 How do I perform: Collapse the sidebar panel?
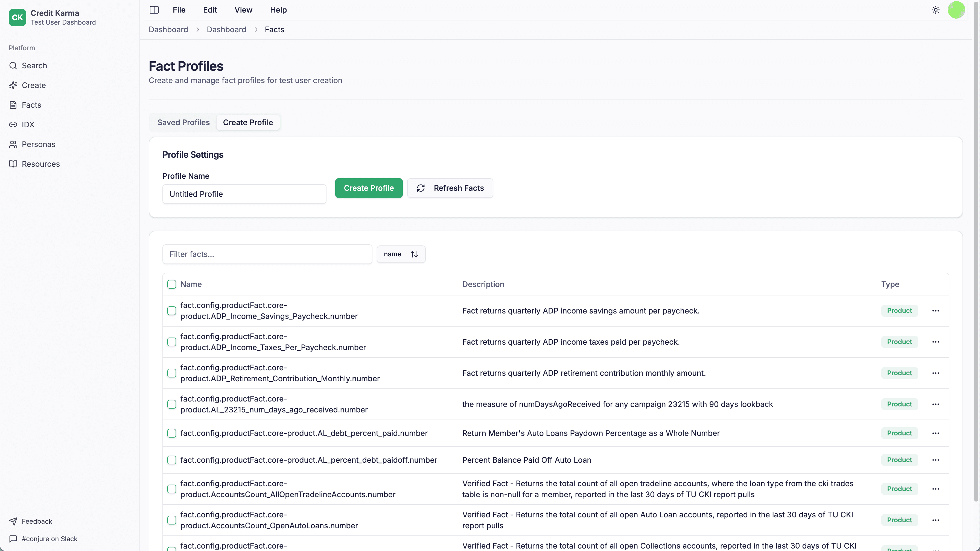(154, 10)
